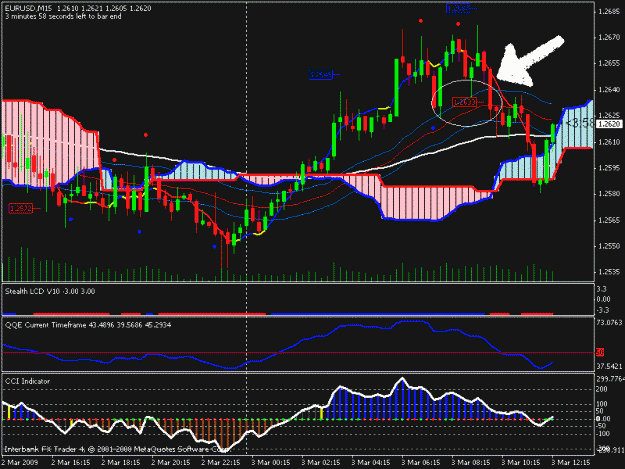Viewport: 625px width, 469px height.
Task: Click the 1.2655 price axis label
Action: coord(609,63)
